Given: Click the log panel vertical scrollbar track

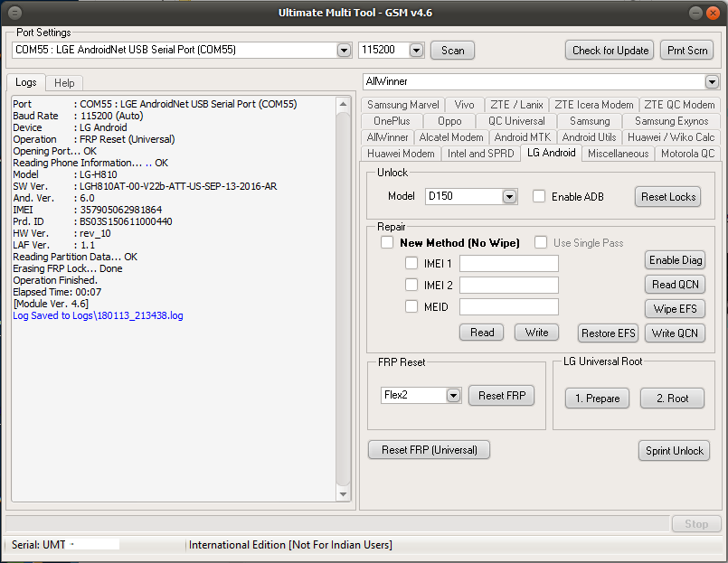Looking at the screenshot, I should click(343, 299).
